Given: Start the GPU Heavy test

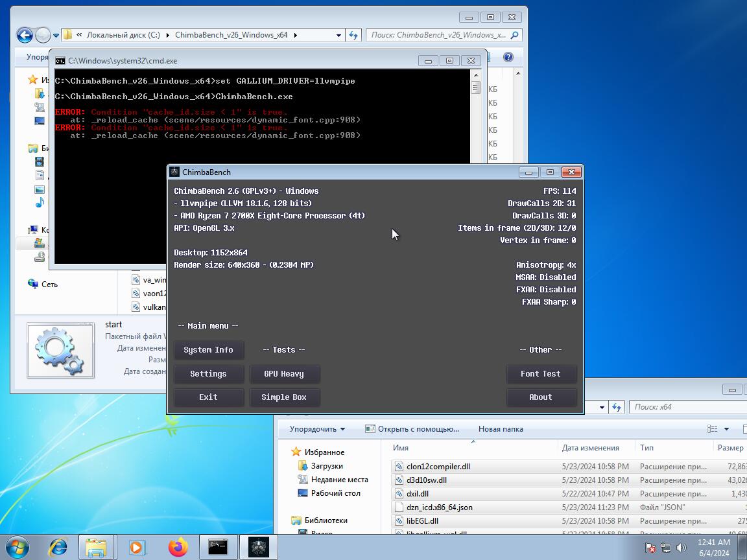Looking at the screenshot, I should point(284,374).
